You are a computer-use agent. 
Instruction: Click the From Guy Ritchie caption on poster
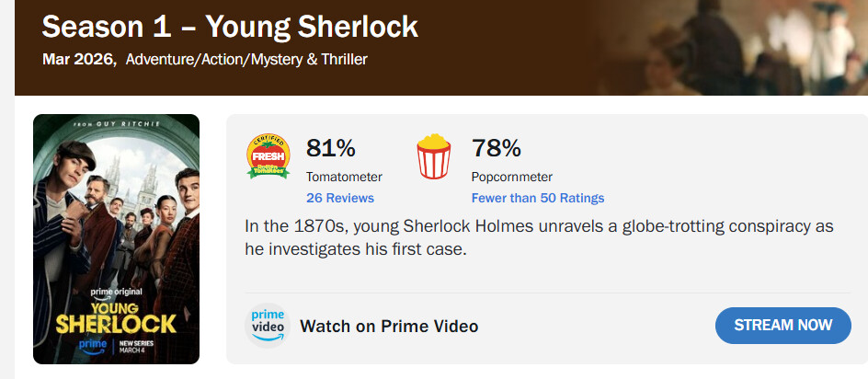[116, 124]
